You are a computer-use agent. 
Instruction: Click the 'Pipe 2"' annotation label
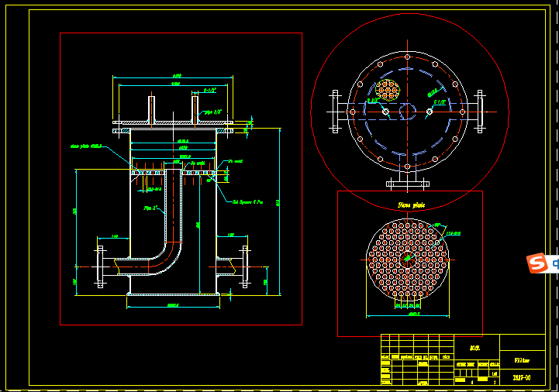pos(150,208)
